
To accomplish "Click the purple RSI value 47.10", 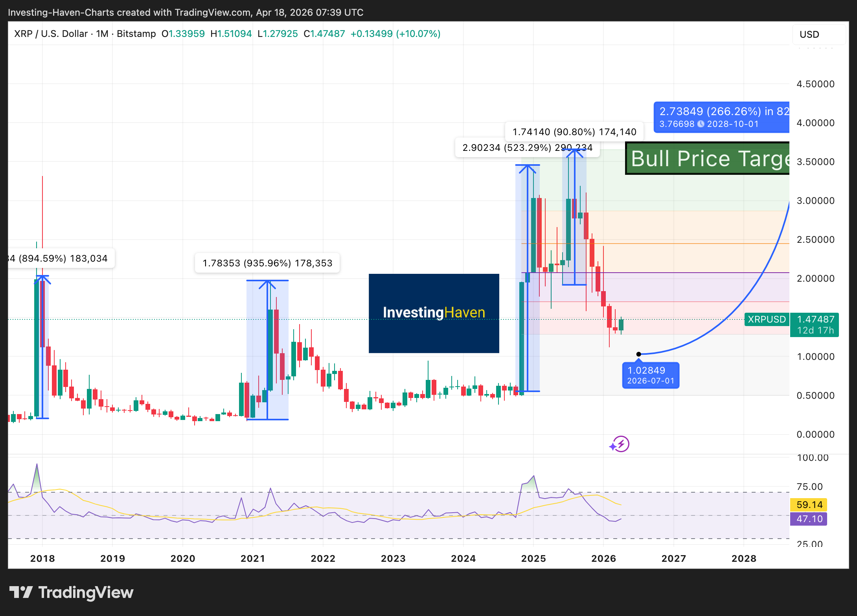I will pyautogui.click(x=809, y=519).
